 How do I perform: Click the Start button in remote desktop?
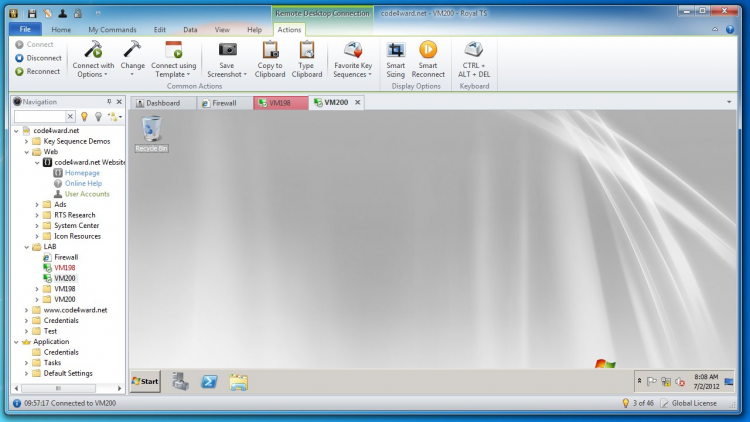click(x=145, y=381)
